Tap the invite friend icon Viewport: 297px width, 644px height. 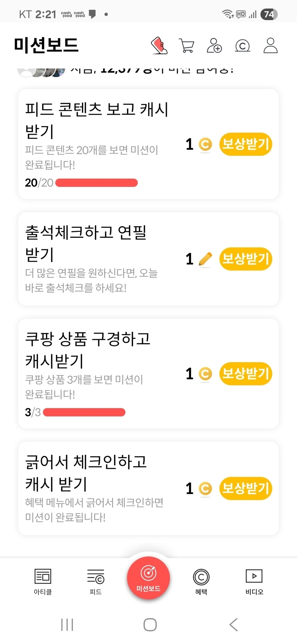[214, 45]
